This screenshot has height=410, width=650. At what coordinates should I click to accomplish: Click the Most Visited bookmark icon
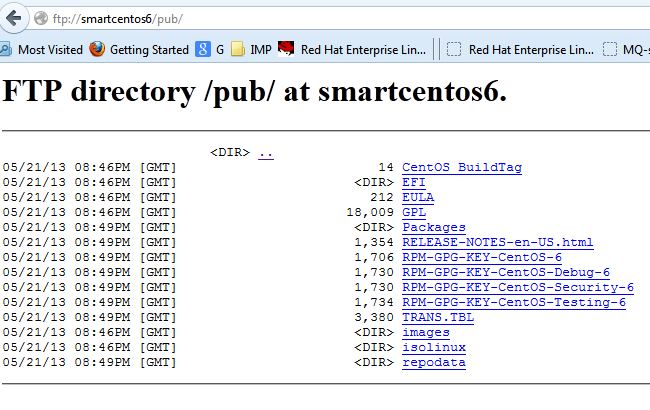tap(5, 50)
